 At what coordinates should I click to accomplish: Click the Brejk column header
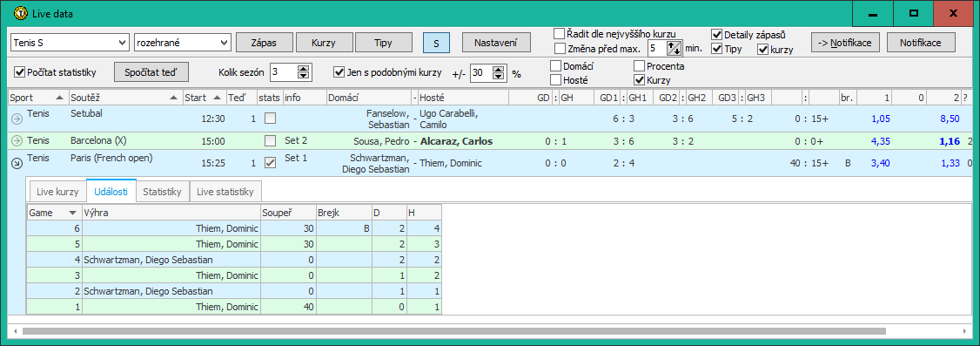pyautogui.click(x=343, y=212)
